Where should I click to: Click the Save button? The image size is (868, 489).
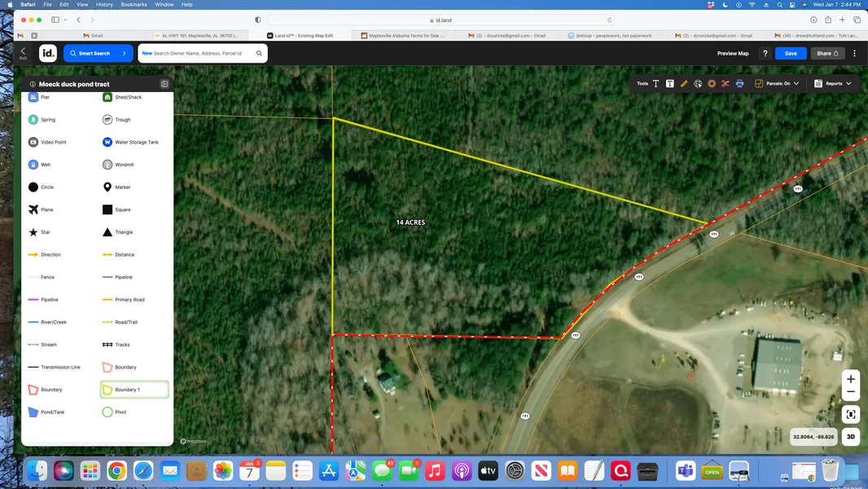[x=791, y=53]
